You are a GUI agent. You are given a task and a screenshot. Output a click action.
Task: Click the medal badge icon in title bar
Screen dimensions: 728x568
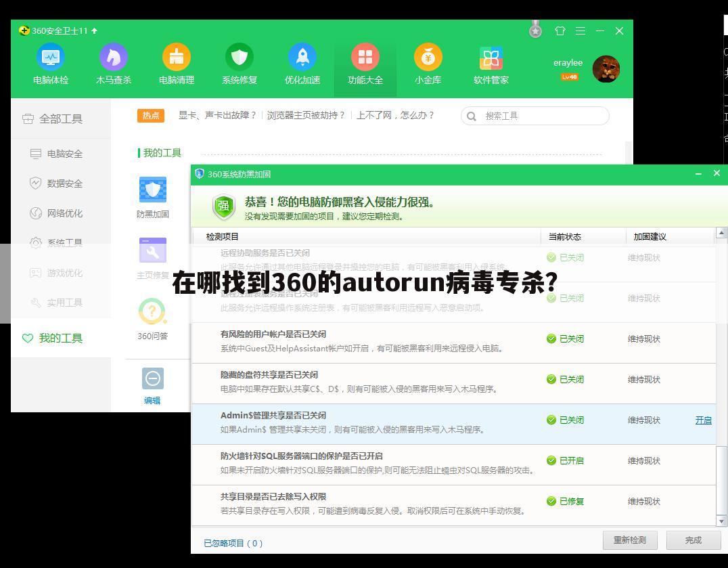click(535, 30)
